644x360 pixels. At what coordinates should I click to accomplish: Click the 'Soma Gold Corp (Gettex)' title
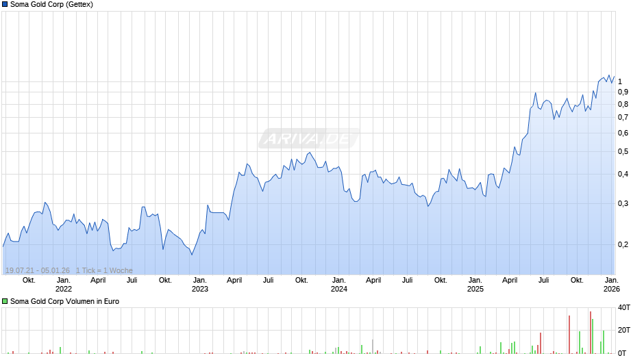(52, 5)
